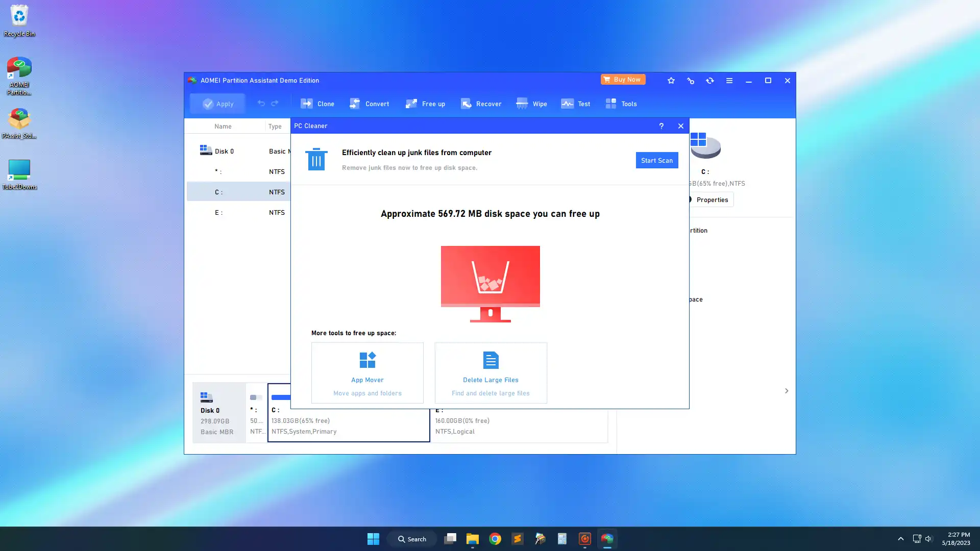The height and width of the screenshot is (551, 980).
Task: Select the * : 50MB partition block in disk map
Action: (257, 413)
